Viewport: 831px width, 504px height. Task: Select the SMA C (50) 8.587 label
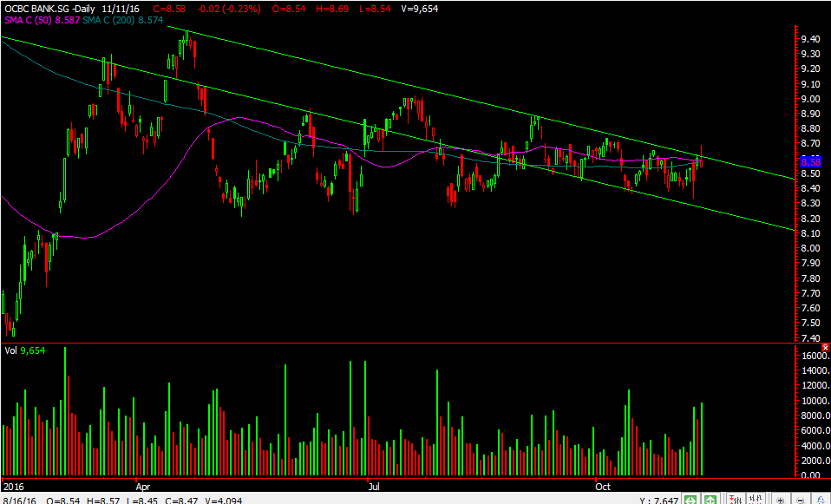[x=43, y=20]
